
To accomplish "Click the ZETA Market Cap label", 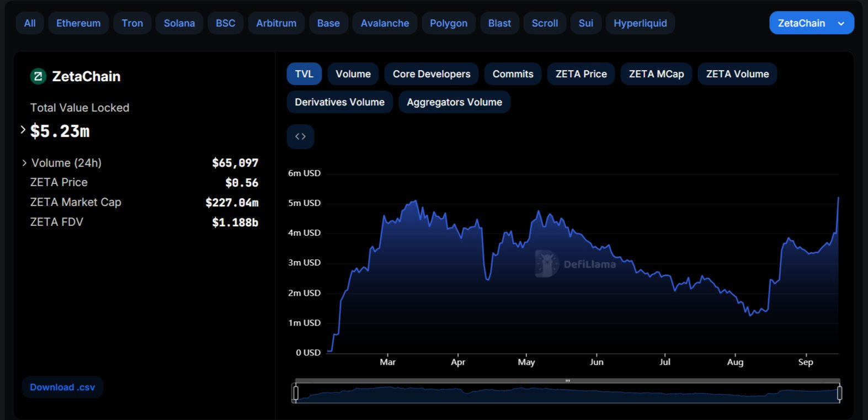I will click(76, 202).
